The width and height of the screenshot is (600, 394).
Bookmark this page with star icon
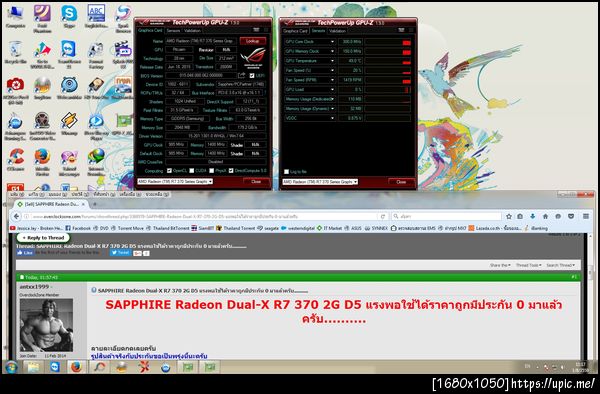[x=509, y=216]
